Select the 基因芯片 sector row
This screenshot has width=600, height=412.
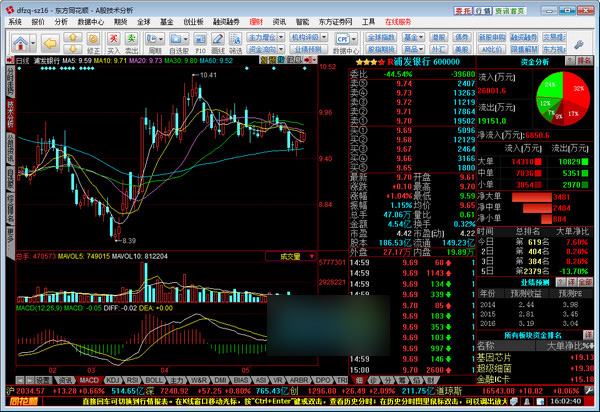(535, 358)
